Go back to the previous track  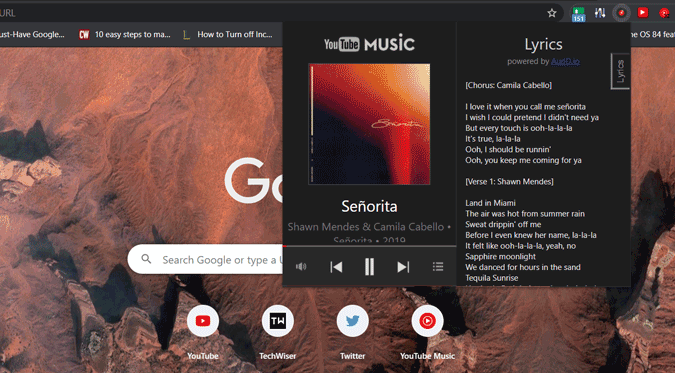pos(336,267)
